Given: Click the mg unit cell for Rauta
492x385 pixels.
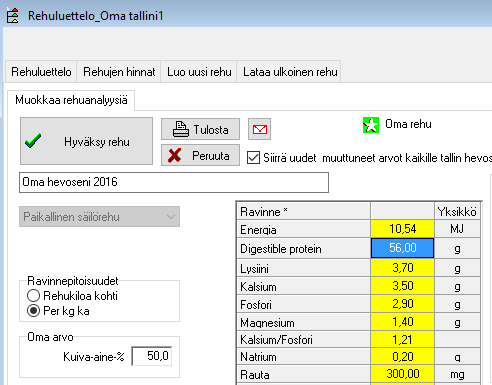Looking at the screenshot, I should click(x=457, y=374).
